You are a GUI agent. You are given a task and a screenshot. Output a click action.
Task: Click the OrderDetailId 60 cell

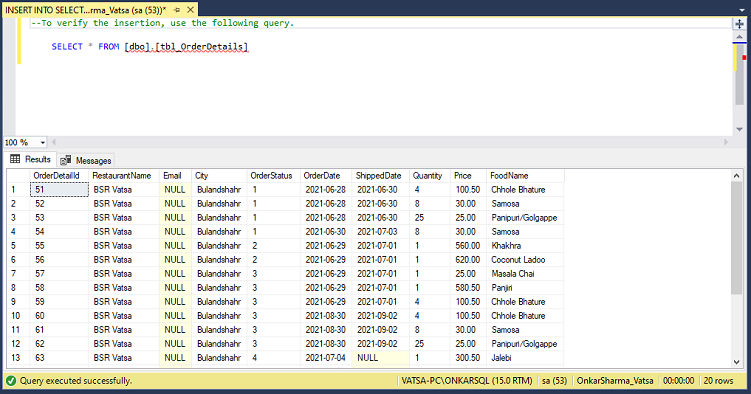pyautogui.click(x=59, y=315)
